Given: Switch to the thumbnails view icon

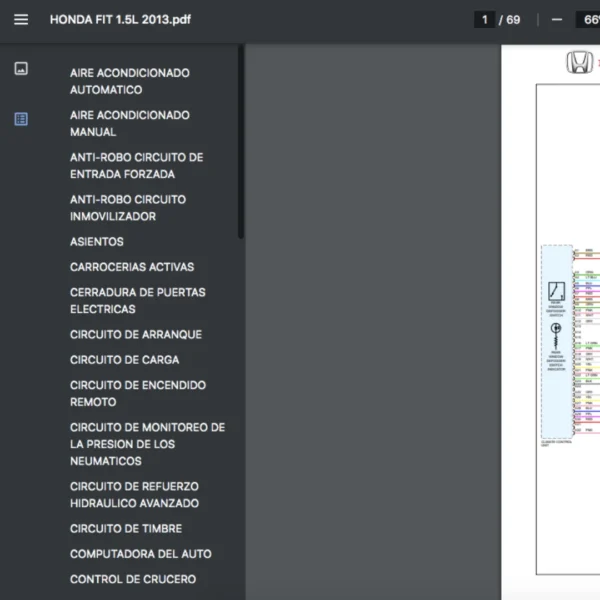Looking at the screenshot, I should click(x=21, y=69).
